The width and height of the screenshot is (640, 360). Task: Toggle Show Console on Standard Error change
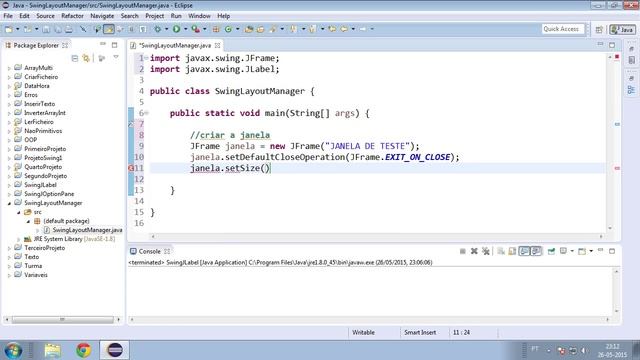pos(536,251)
